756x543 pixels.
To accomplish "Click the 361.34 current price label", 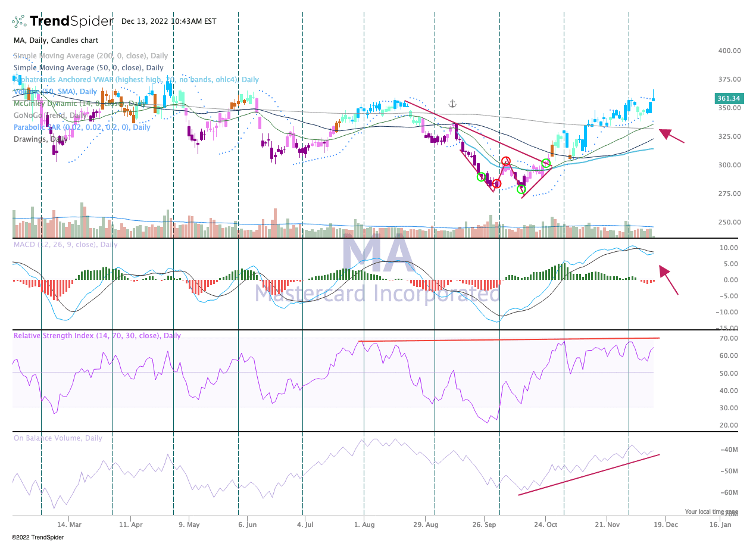I will [x=728, y=99].
